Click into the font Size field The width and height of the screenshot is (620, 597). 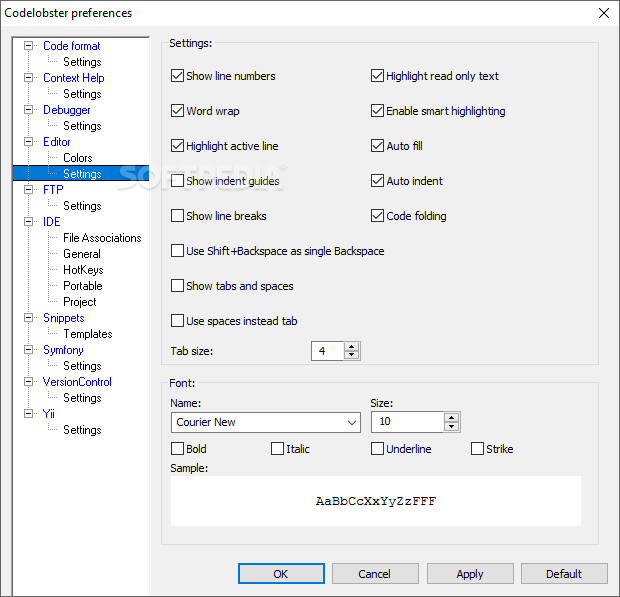(407, 422)
